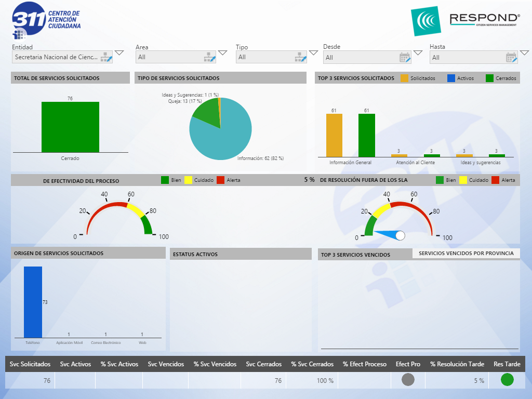Open the Entidad hierarchy picker icon
Screen dimensions: 532x399
point(107,57)
